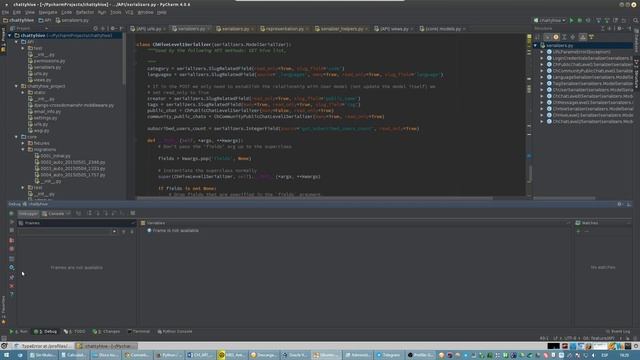This screenshot has height=360, width=640.
Task: Open the Changes tool window button
Action: coord(106,331)
